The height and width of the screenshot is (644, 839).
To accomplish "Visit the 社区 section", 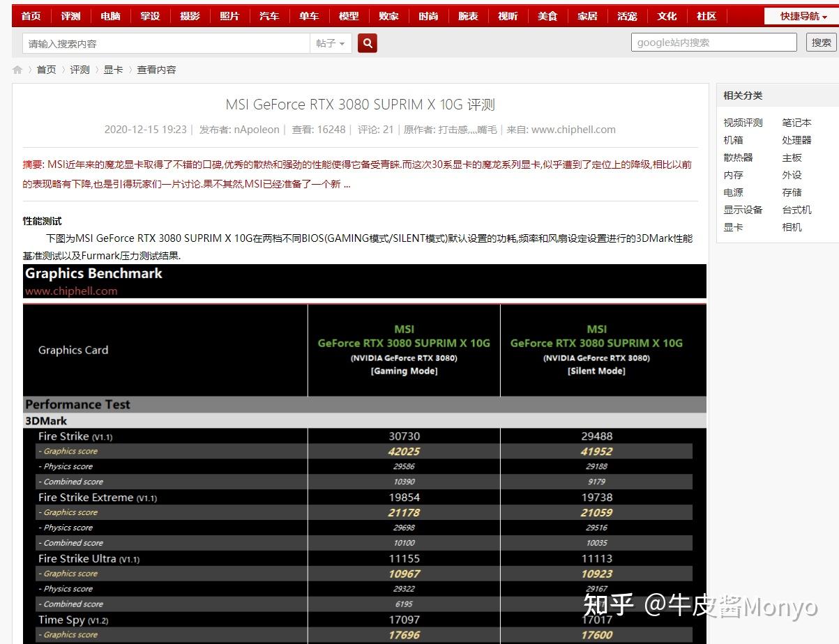I will (x=706, y=15).
